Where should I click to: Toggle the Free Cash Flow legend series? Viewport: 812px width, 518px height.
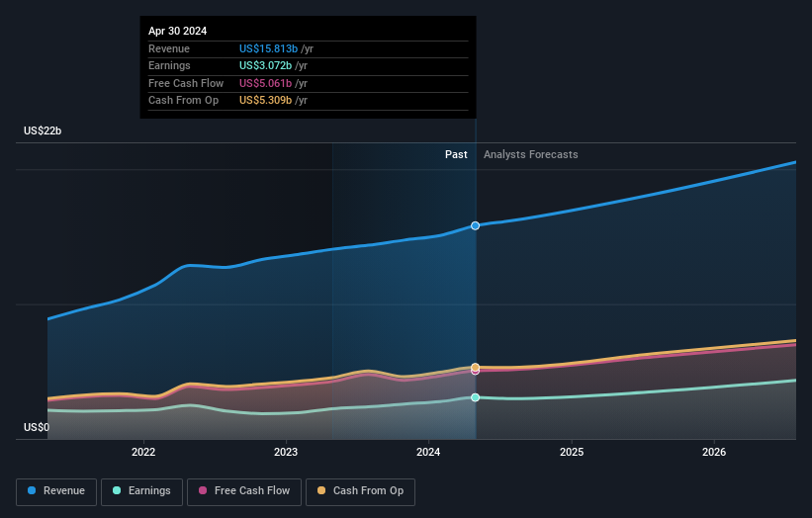(x=244, y=491)
